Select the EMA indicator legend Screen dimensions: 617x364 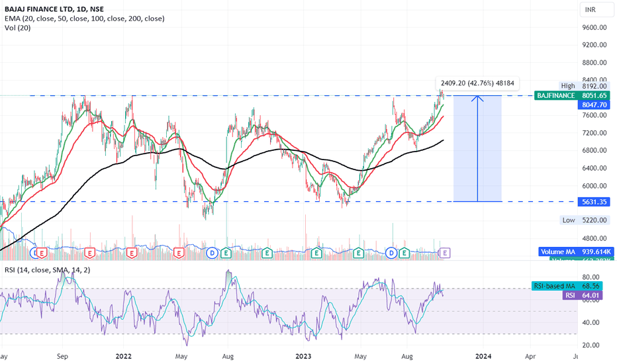[x=84, y=18]
